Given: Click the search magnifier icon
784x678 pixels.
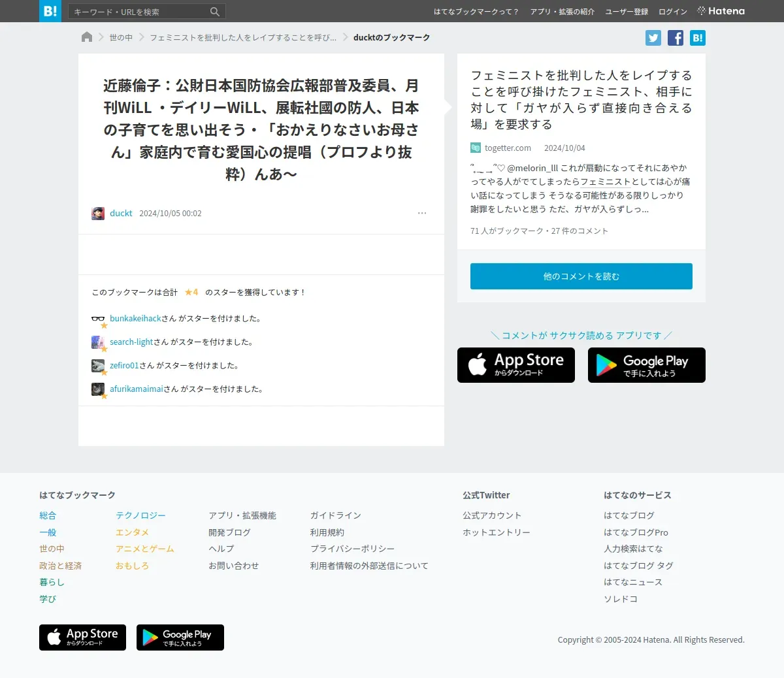Looking at the screenshot, I should tap(215, 12).
